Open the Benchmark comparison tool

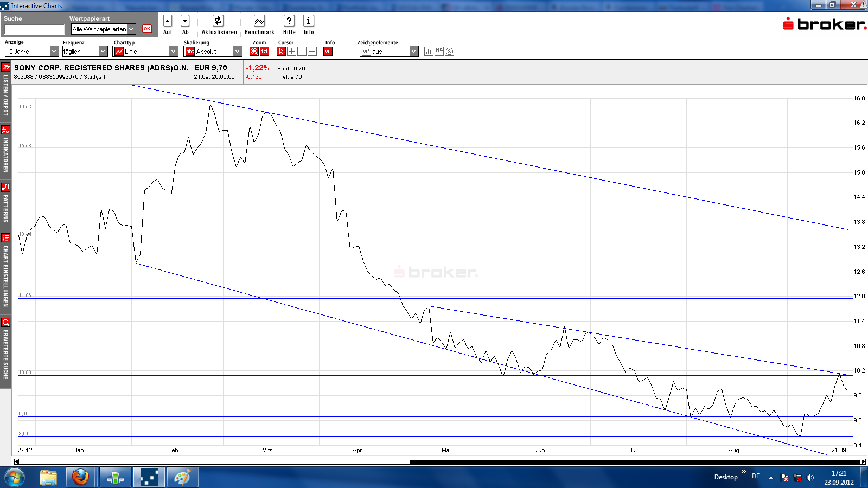[x=259, y=21]
